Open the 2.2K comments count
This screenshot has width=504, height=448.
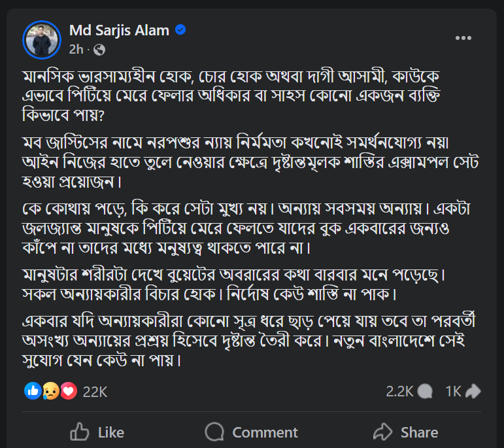click(x=399, y=391)
